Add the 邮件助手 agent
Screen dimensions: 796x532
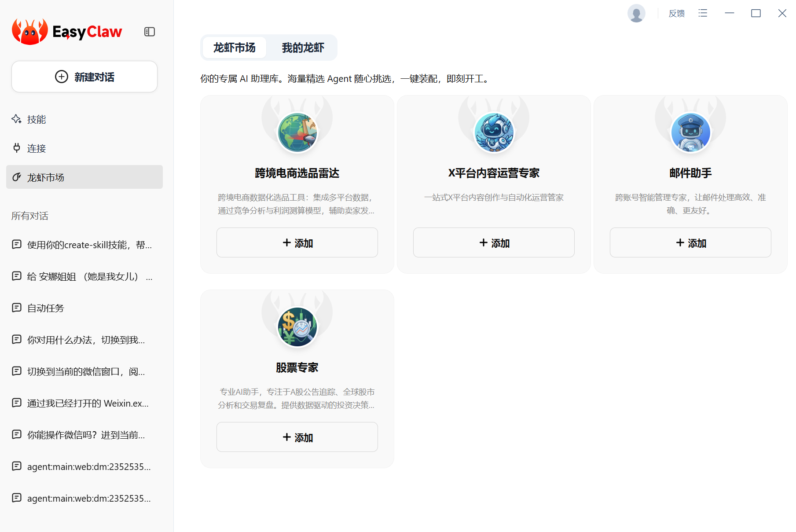tap(690, 243)
